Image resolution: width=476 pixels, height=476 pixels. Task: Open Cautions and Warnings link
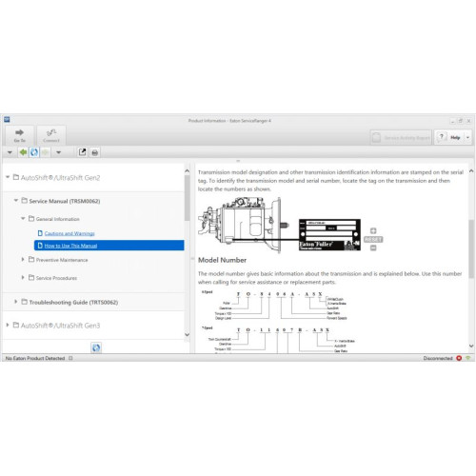click(69, 233)
